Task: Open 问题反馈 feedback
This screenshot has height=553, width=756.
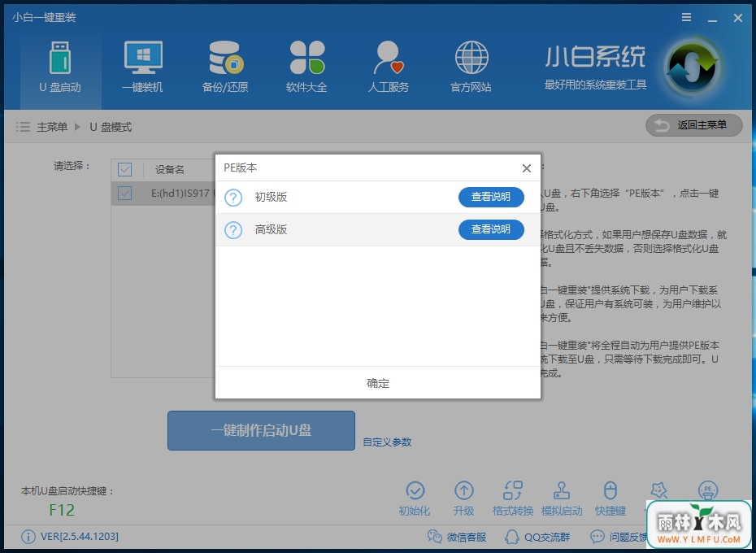Action: 619,537
